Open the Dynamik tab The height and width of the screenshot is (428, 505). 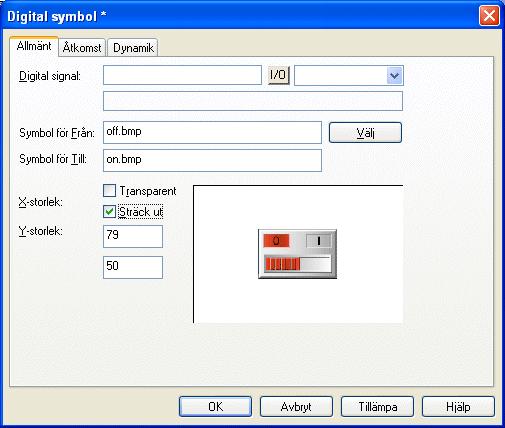(x=133, y=48)
